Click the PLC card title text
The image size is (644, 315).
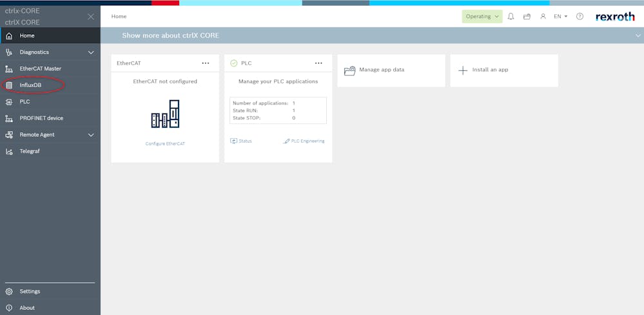coord(246,63)
